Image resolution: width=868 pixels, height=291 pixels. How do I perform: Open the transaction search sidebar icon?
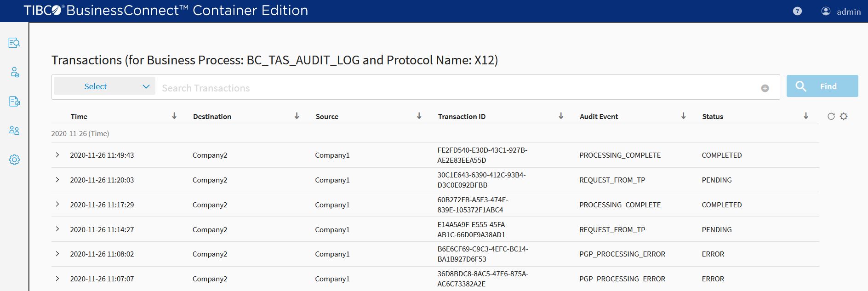point(14,43)
